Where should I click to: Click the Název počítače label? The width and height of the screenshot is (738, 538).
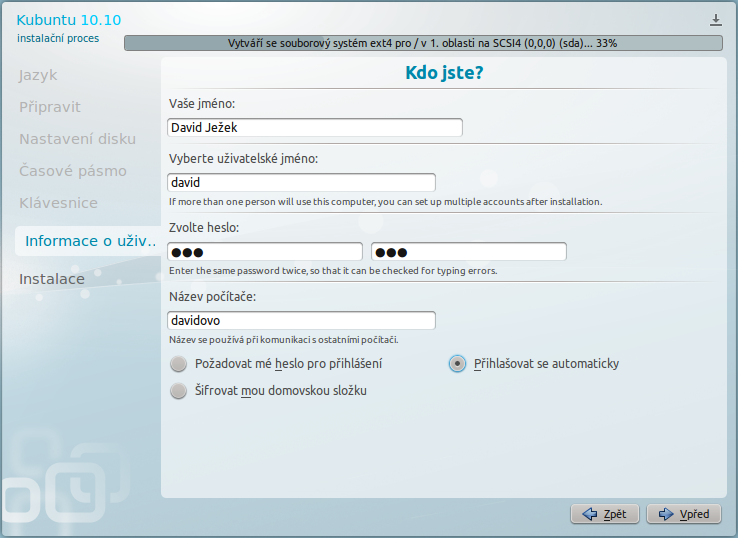212,297
